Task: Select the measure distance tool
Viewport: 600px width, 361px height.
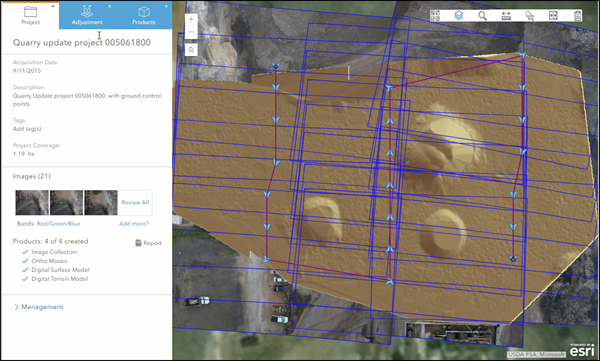Action: [506, 15]
